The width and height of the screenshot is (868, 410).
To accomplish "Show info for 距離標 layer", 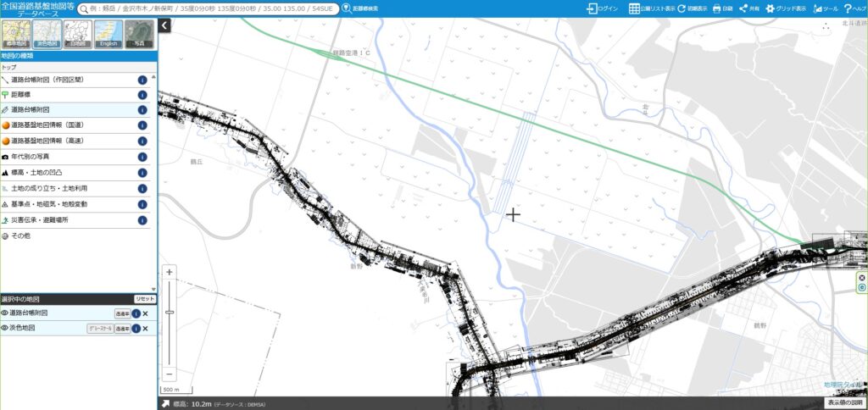I will (142, 95).
